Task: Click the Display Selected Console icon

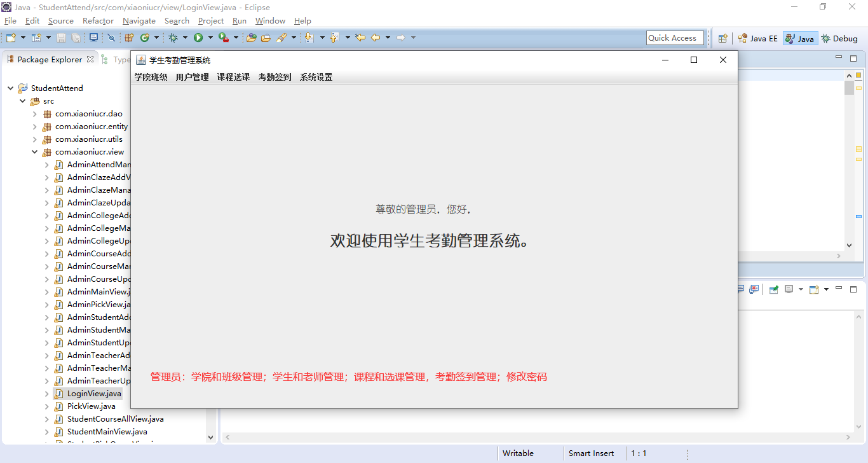Action: coord(789,289)
